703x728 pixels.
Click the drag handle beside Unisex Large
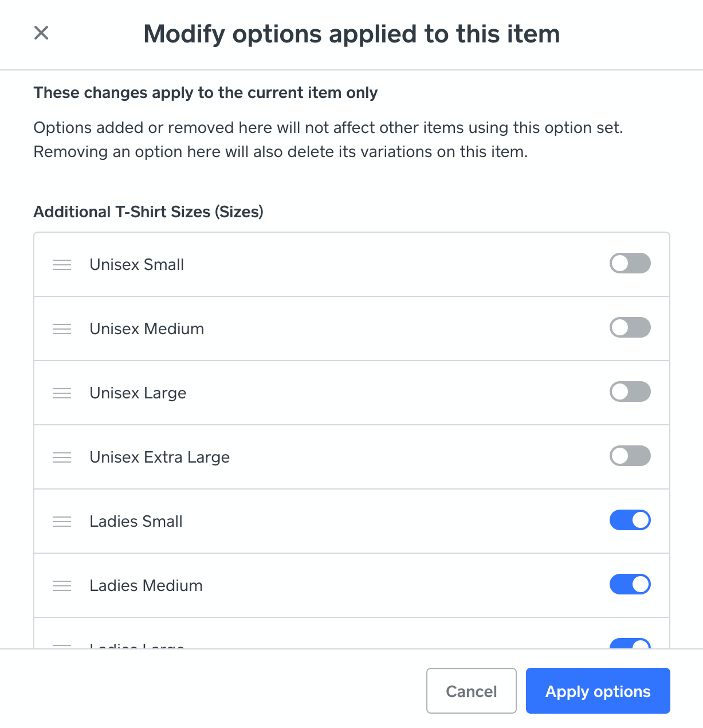62,393
